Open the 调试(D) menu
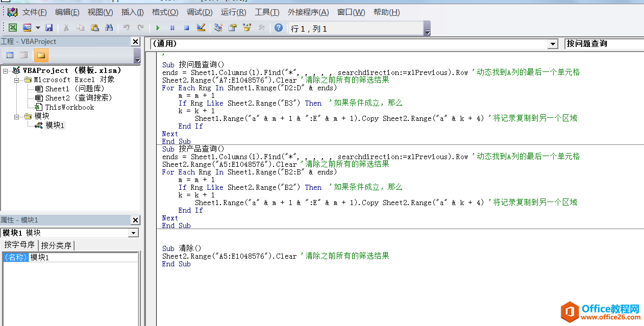This screenshot has height=326, width=644. click(200, 12)
